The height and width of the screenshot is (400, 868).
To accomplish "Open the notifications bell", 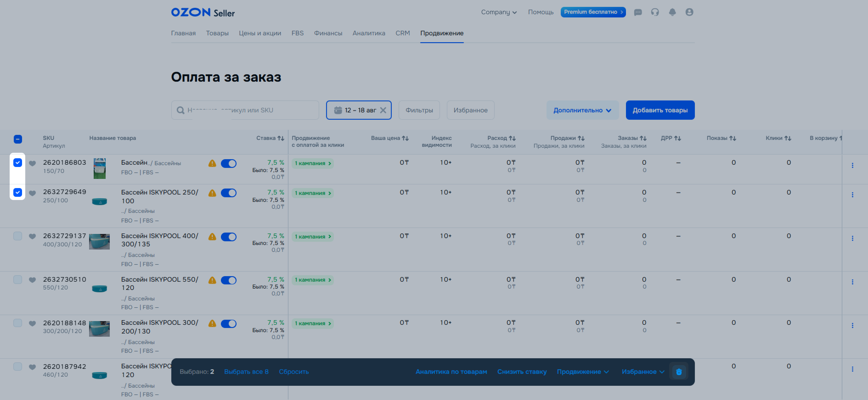I will pos(672,12).
